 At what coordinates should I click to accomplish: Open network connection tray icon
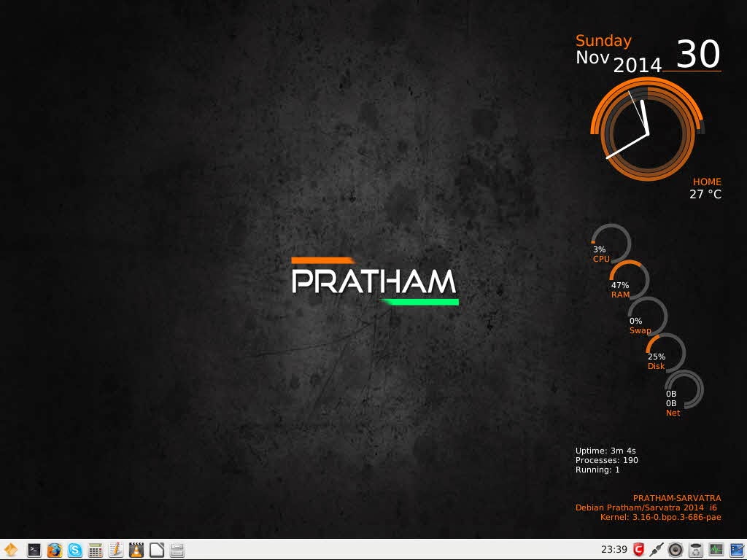657,550
